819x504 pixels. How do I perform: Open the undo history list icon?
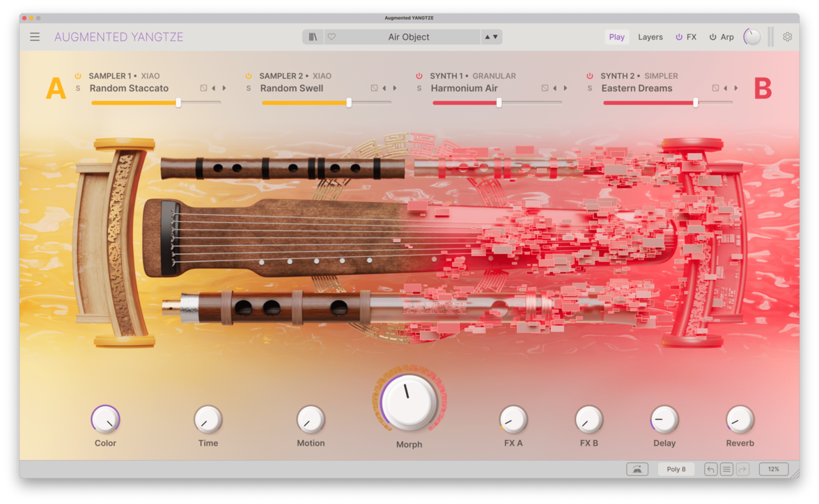[x=726, y=469]
